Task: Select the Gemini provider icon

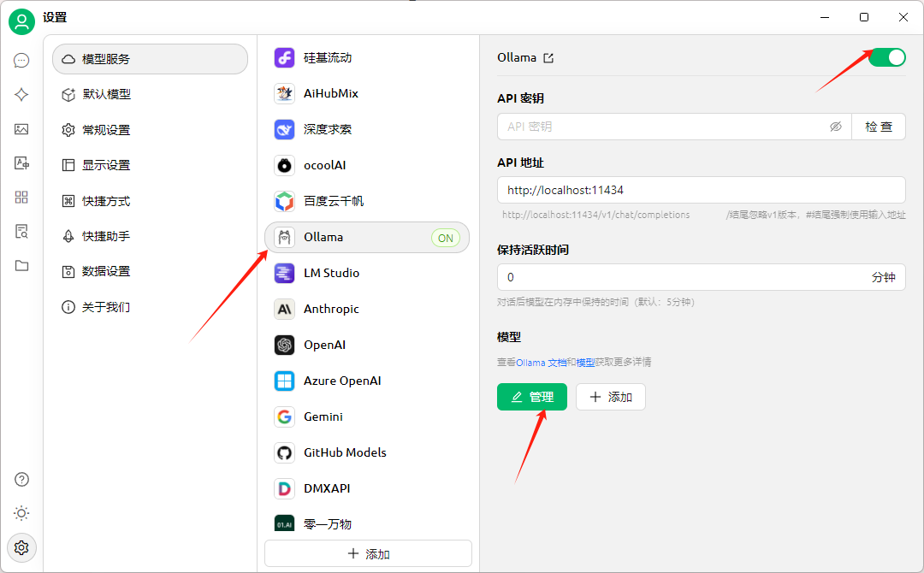Action: 285,417
